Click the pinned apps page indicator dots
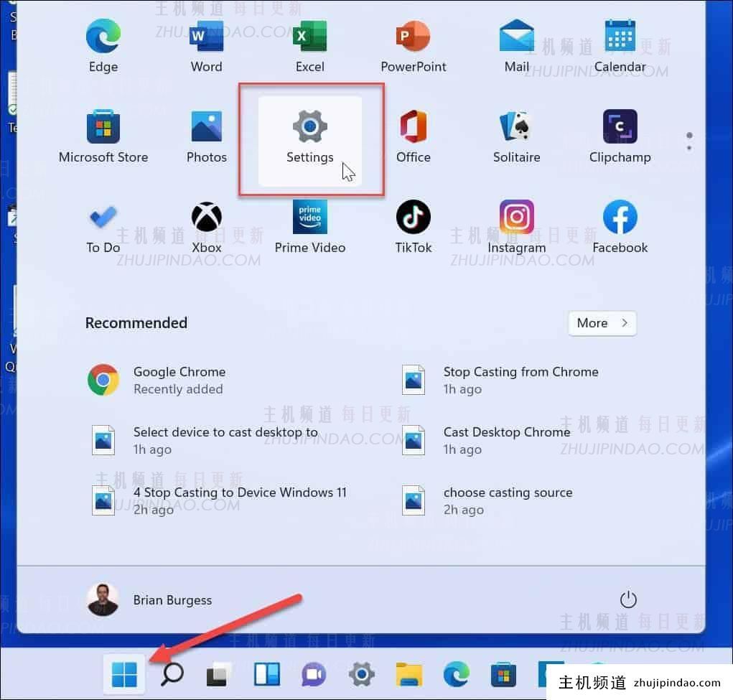The image size is (733, 700). (688, 141)
